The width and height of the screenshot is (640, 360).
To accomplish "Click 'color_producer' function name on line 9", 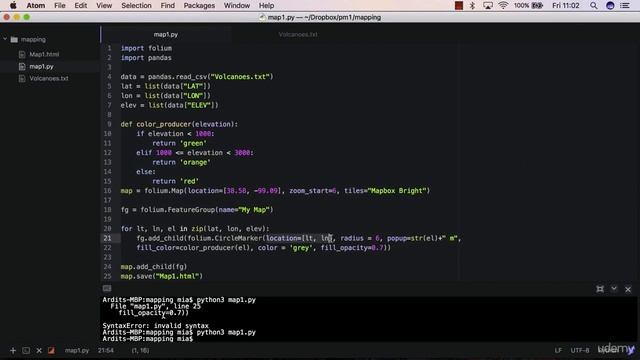I will 164,124.
